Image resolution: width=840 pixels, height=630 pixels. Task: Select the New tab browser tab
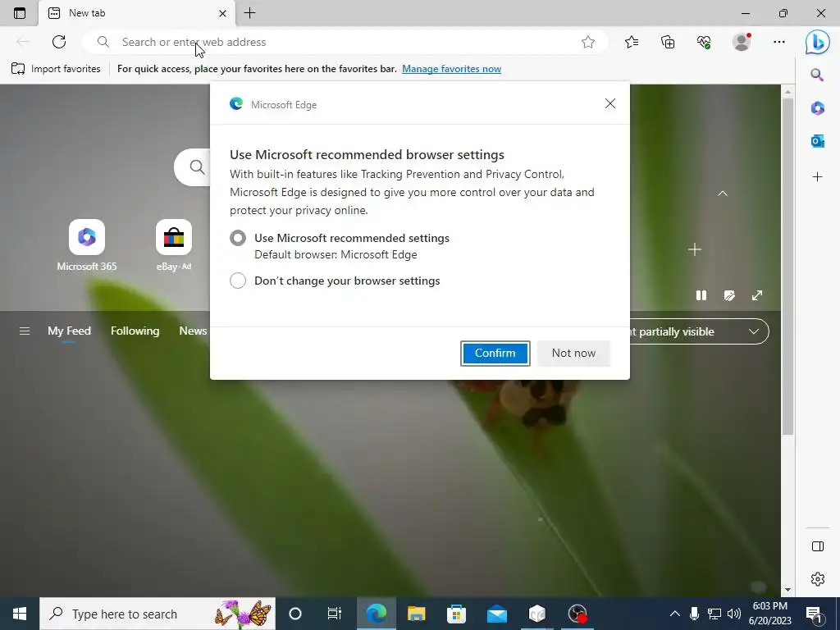(x=138, y=13)
